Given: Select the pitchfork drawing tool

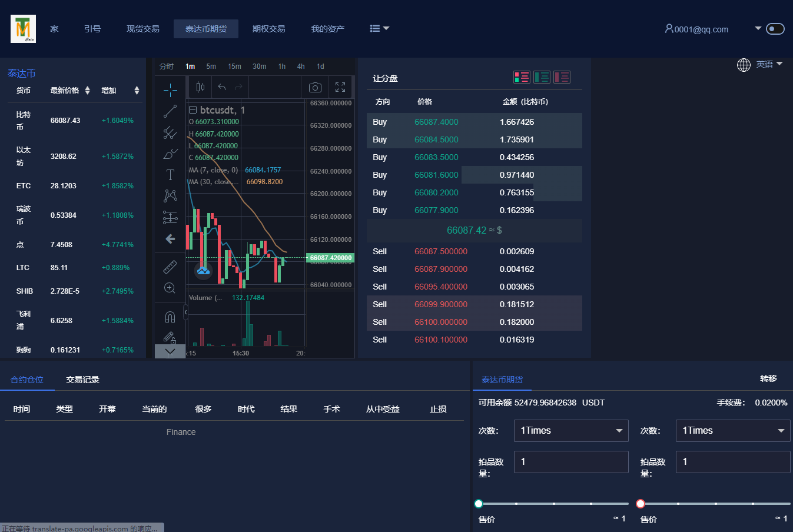Looking at the screenshot, I should pyautogui.click(x=170, y=132).
